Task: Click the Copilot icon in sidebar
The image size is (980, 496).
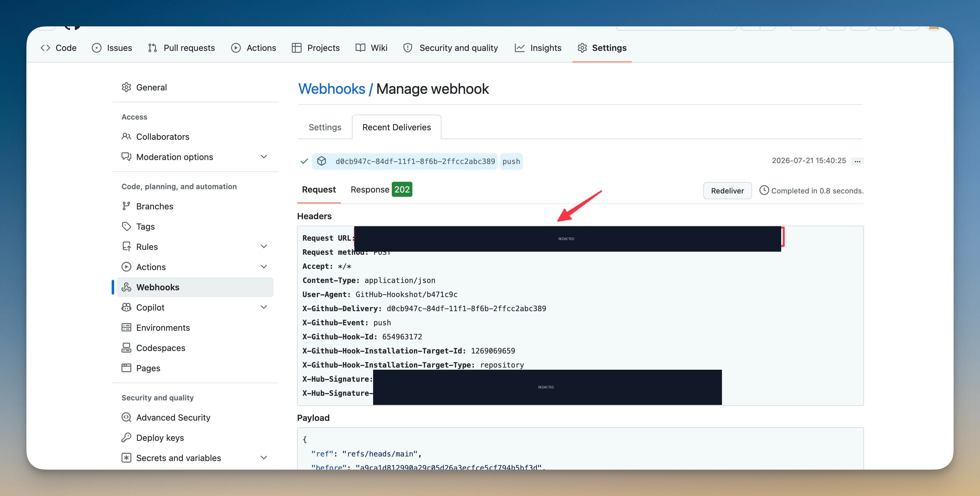Action: 126,307
